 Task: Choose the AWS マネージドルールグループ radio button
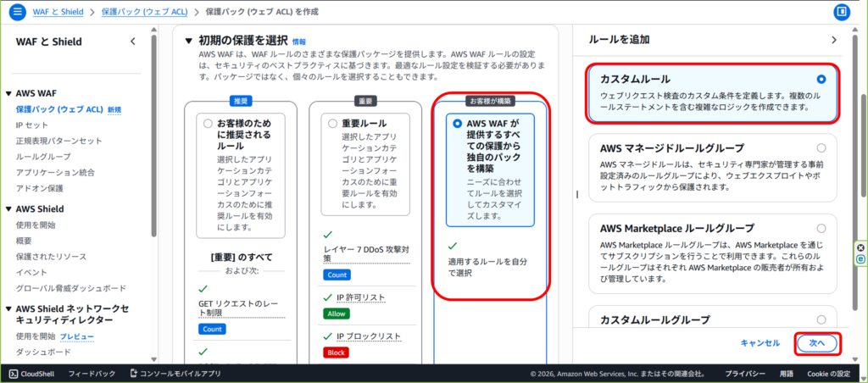point(821,148)
